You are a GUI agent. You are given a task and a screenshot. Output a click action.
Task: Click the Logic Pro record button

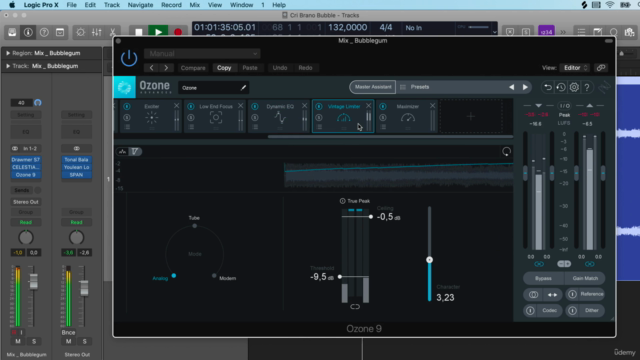click(x=178, y=32)
